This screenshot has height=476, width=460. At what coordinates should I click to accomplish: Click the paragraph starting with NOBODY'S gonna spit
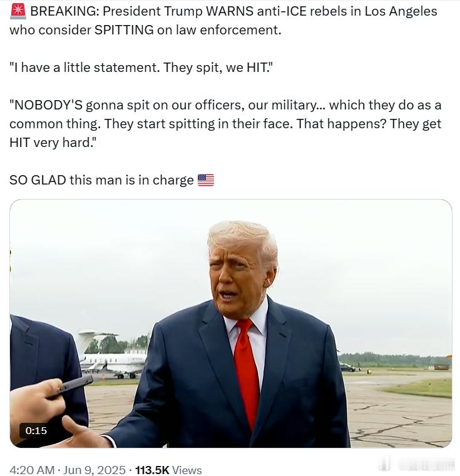coord(225,124)
